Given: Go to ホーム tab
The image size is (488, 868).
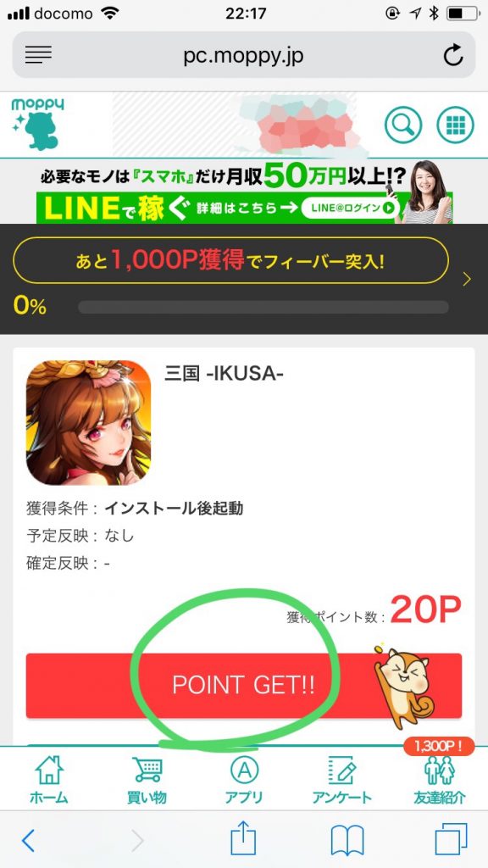Looking at the screenshot, I should pos(48,780).
